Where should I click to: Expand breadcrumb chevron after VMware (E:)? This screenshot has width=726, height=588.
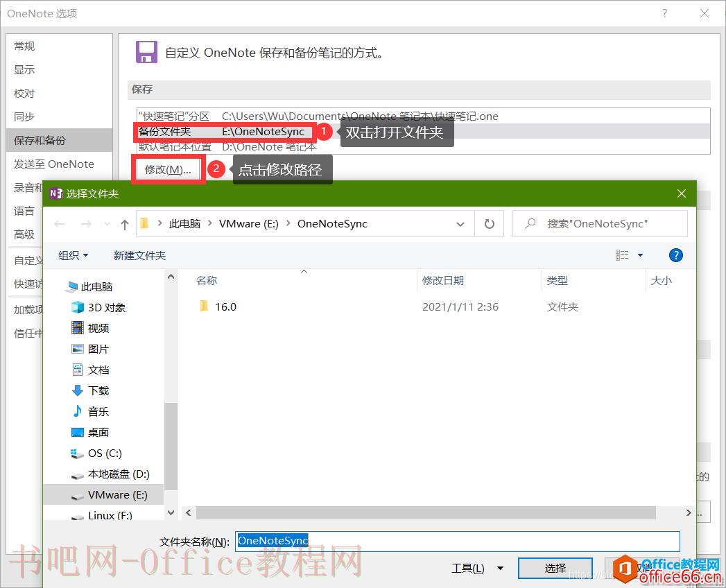click(288, 224)
